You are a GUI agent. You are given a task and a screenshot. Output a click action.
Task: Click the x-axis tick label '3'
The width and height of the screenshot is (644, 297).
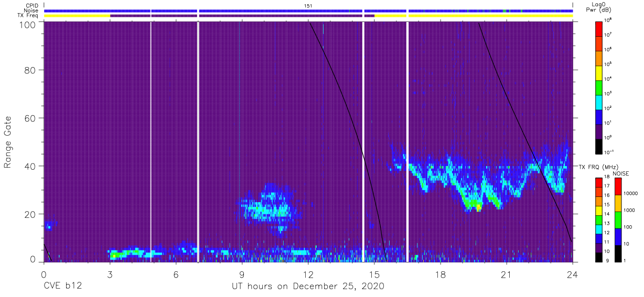pyautogui.click(x=110, y=276)
